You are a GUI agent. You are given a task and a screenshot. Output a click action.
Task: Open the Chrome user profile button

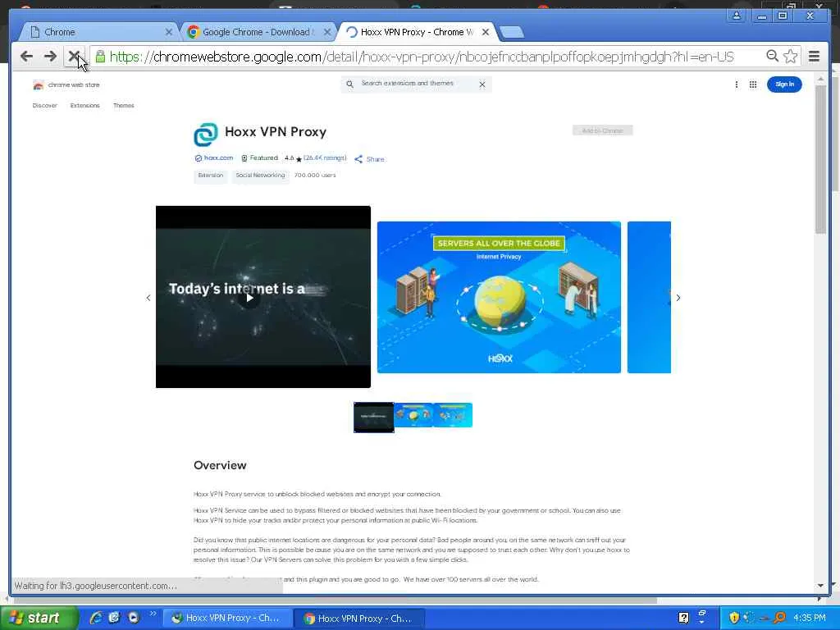737,16
